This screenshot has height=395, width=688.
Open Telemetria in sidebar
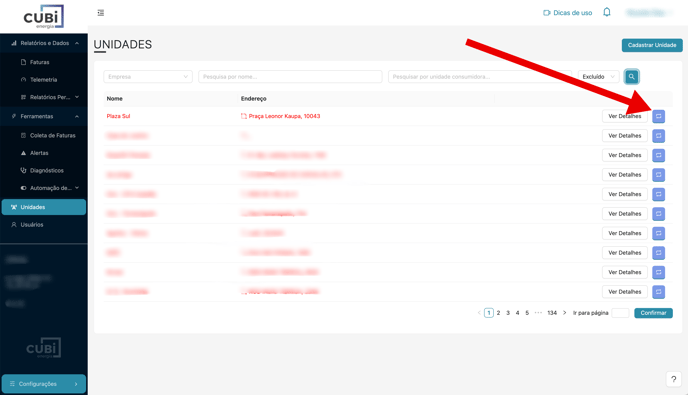pos(44,79)
